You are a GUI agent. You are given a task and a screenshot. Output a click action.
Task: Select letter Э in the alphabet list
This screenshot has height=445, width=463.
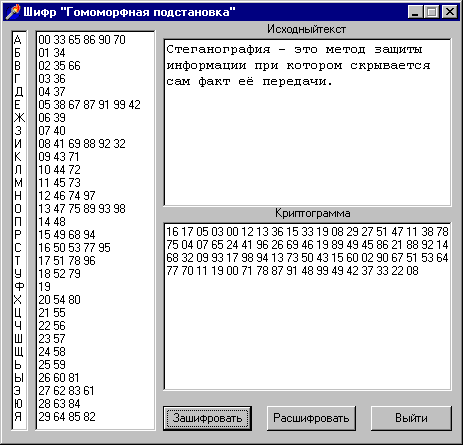(x=18, y=391)
